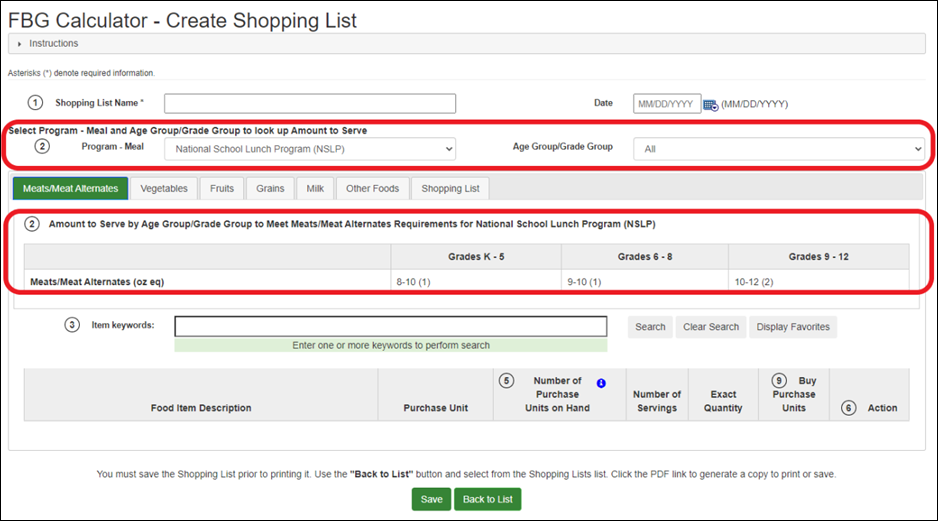Click the calendar icon beside Date field
The image size is (938, 521).
point(710,104)
